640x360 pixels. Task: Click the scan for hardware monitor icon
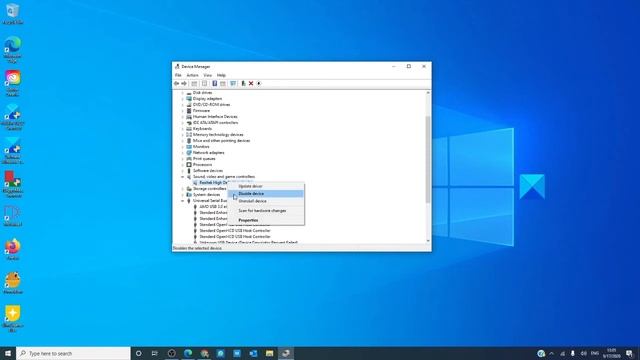(x=233, y=83)
